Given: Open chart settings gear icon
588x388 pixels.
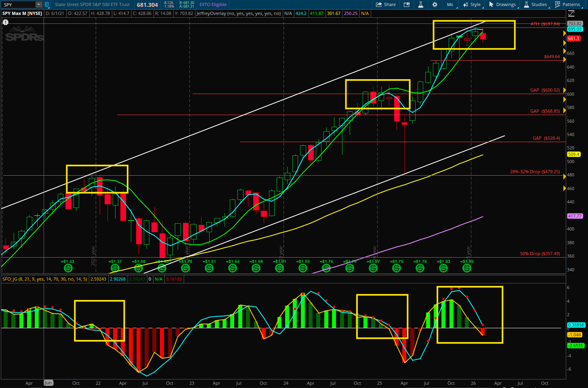Looking at the screenshot, I should coord(435,4).
